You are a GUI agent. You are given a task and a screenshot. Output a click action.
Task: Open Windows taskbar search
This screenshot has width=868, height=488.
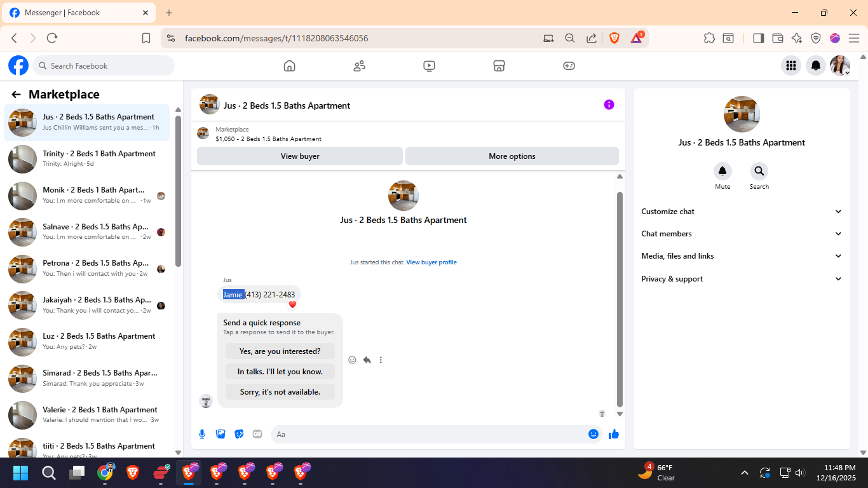49,473
